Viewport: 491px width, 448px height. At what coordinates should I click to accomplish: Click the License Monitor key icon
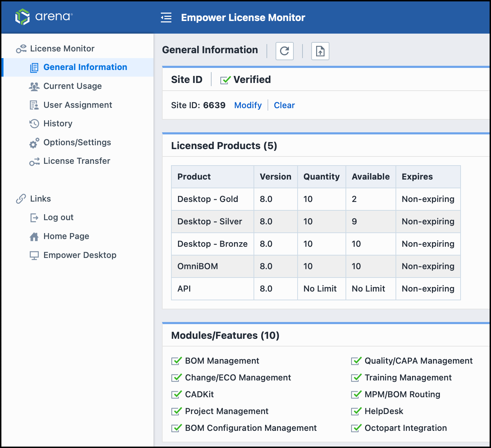pos(21,49)
